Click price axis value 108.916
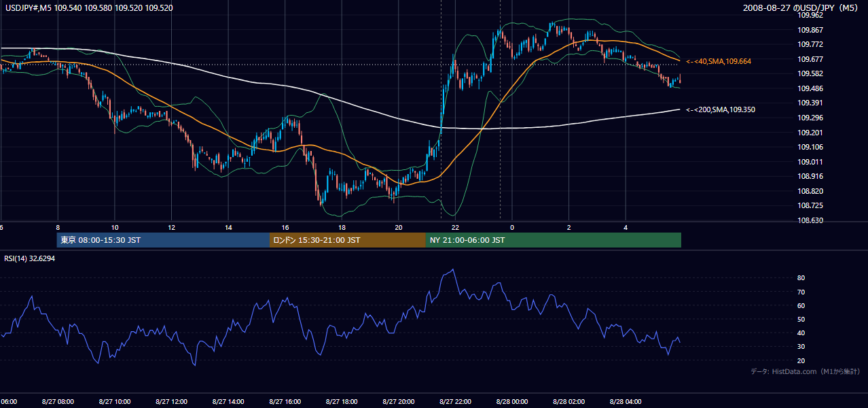868x408 pixels. [x=809, y=176]
